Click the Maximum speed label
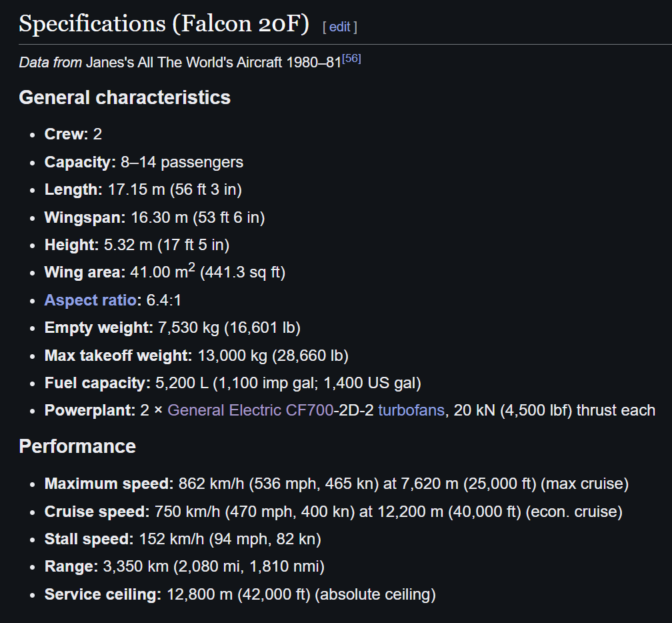The height and width of the screenshot is (623, 672). pyautogui.click(x=109, y=484)
